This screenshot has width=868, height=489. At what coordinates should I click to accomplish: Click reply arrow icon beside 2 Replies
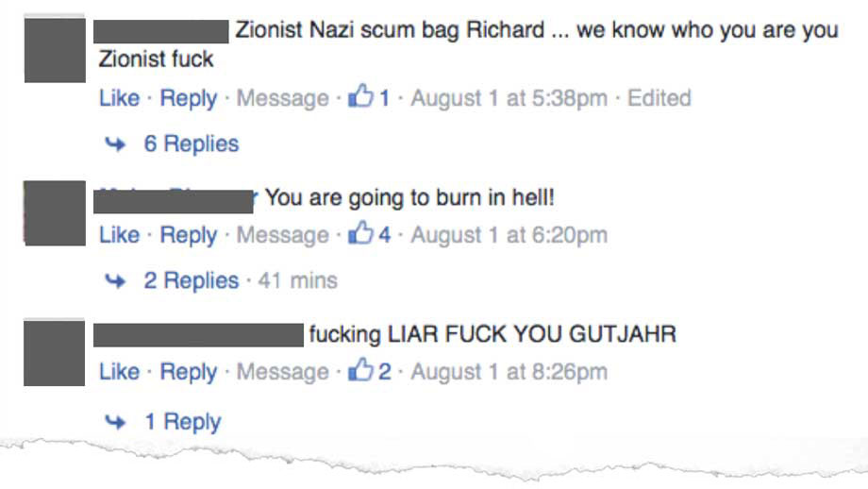pyautogui.click(x=115, y=281)
